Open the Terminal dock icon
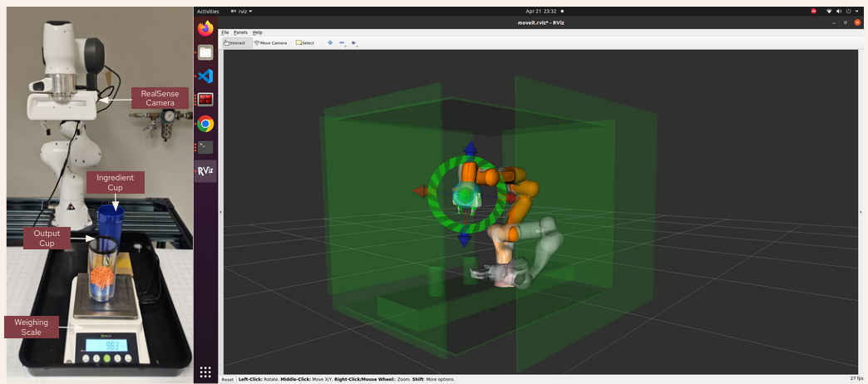Viewport: 868px width, 384px height. coord(205,147)
